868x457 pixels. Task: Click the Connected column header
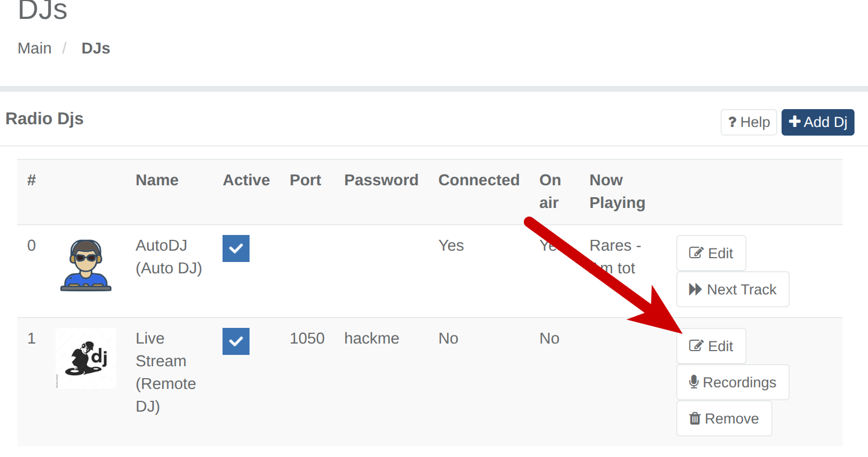pos(479,180)
